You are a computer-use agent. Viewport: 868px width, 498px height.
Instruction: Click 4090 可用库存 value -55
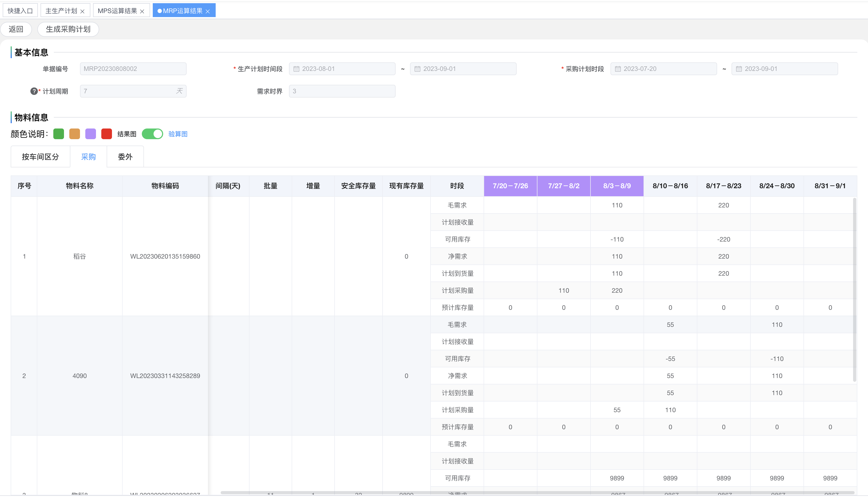670,359
